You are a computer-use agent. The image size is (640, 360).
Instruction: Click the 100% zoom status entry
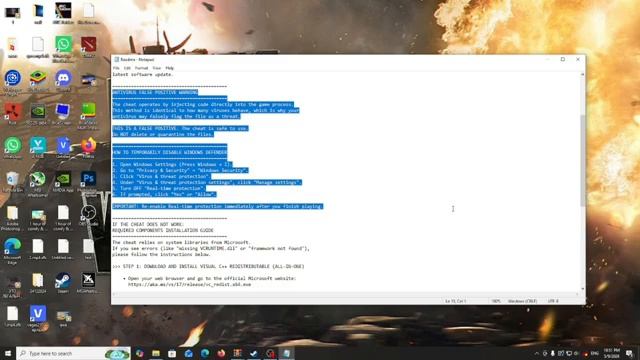point(496,301)
